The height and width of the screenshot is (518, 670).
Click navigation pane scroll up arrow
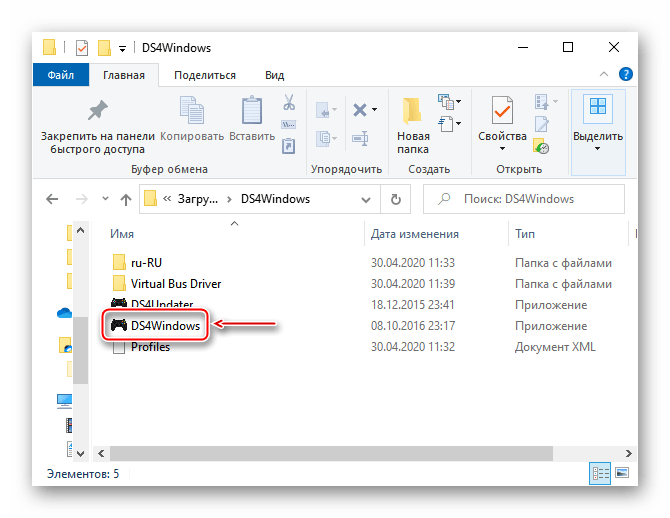click(80, 230)
